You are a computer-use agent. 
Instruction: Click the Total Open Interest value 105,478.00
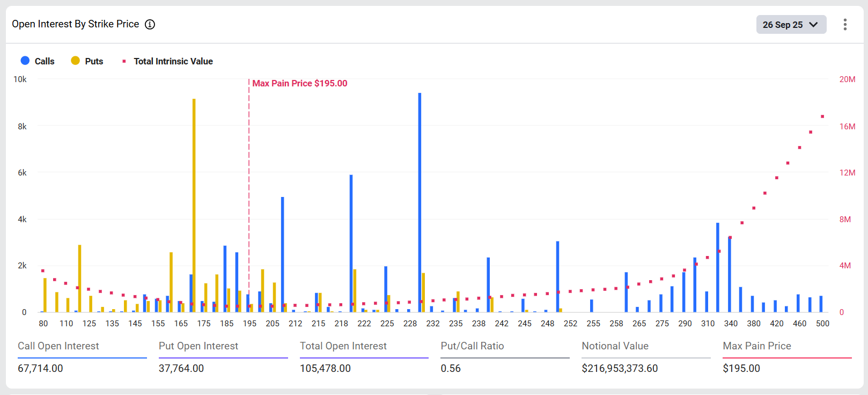point(325,369)
